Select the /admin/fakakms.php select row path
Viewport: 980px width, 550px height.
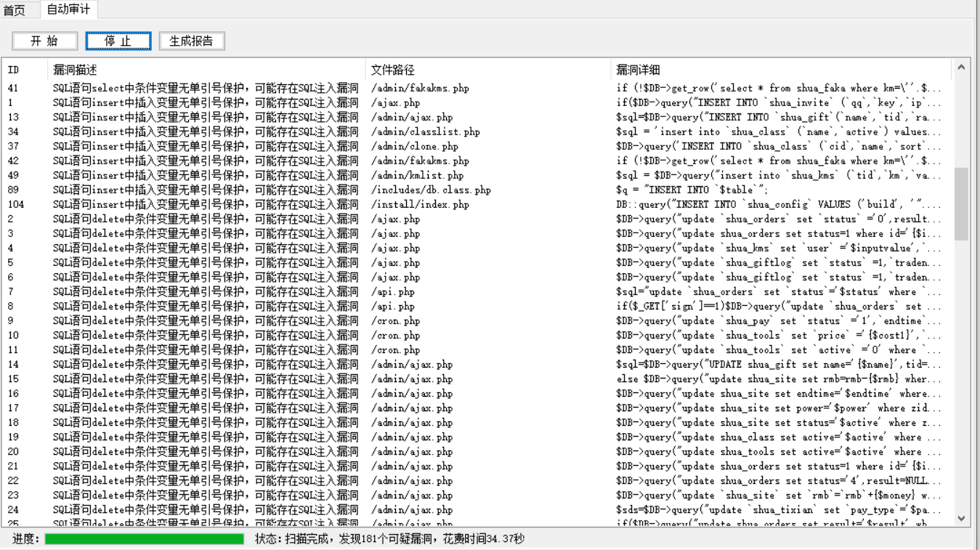tap(420, 88)
